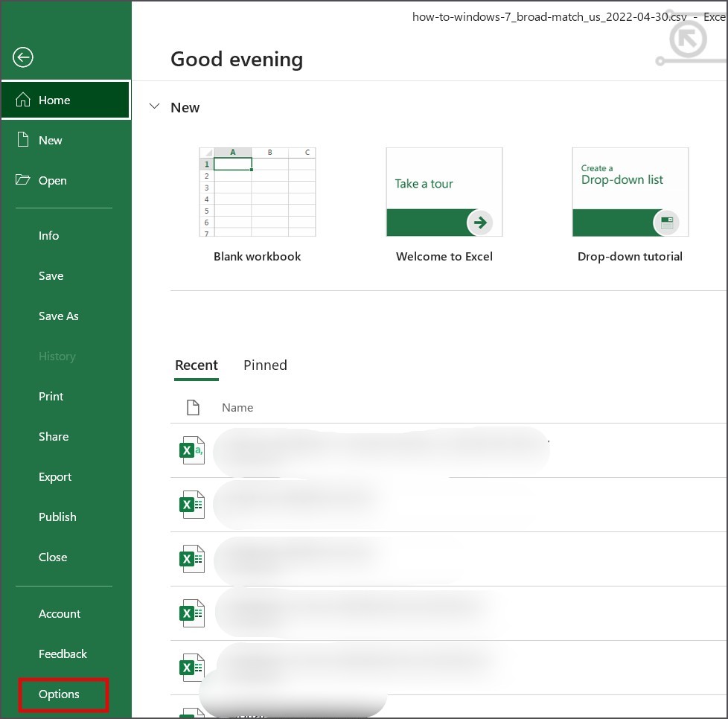The height and width of the screenshot is (719, 728).
Task: Collapse the New section chevron
Action: tap(155, 107)
